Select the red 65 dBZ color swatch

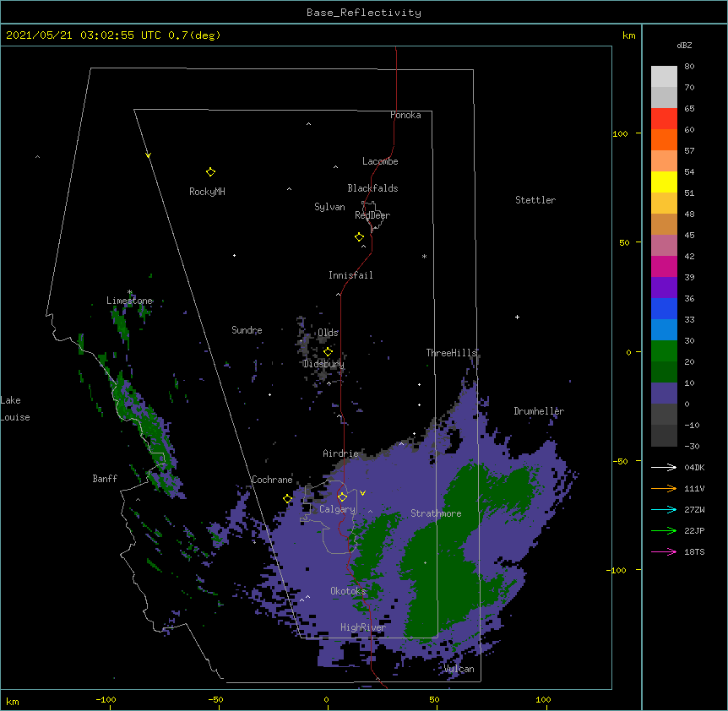664,119
